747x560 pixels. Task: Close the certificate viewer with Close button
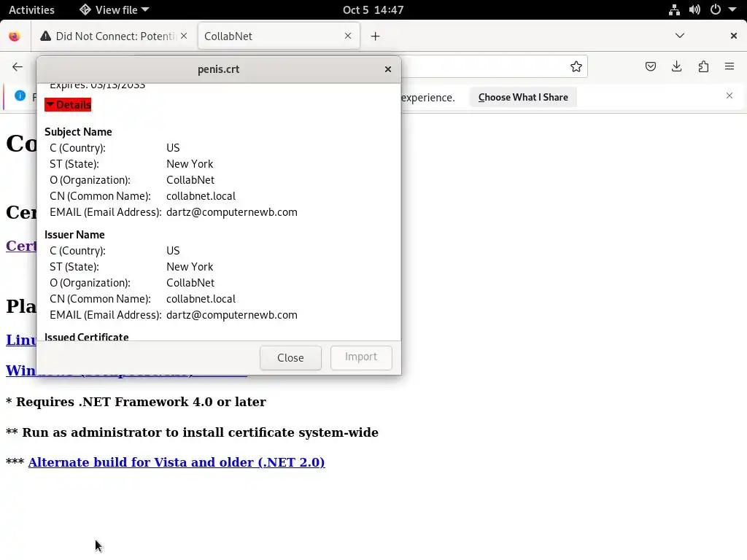tap(290, 357)
